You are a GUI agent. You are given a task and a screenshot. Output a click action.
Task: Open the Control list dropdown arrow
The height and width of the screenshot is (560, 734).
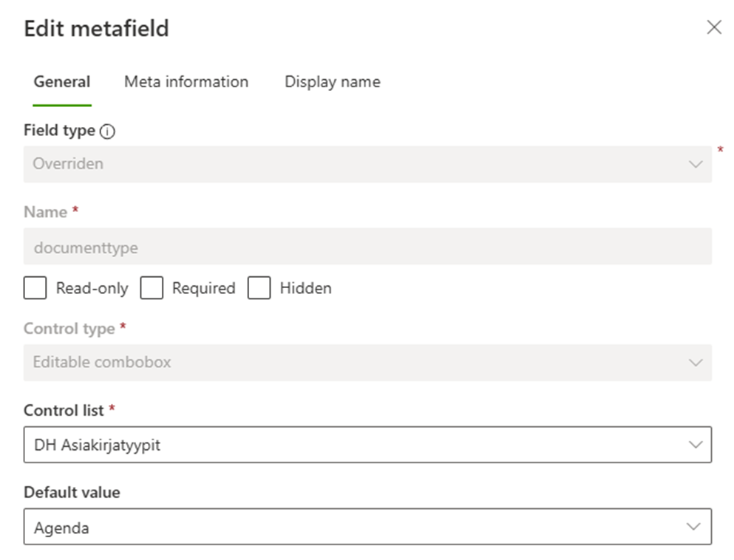[694, 445]
